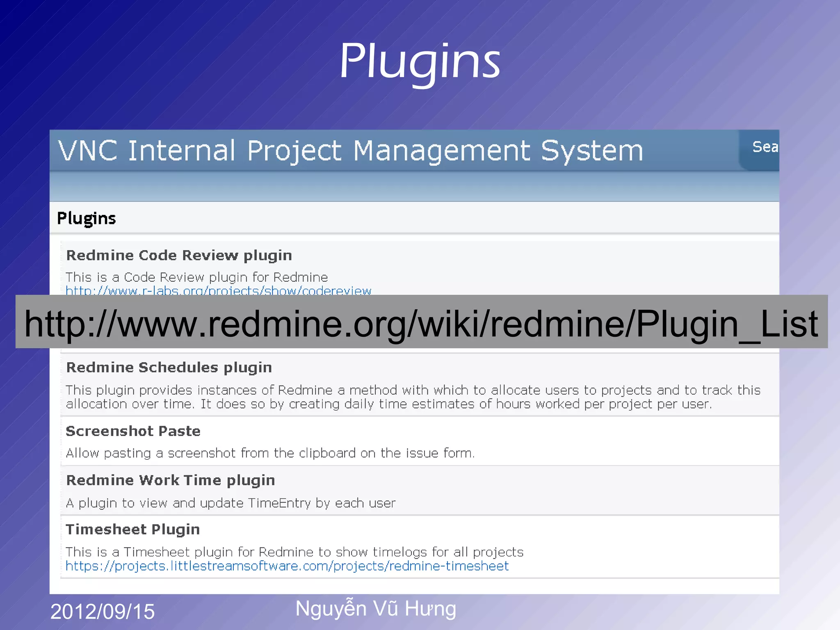The width and height of the screenshot is (840, 630).
Task: Click the VNC Internal Project Management System title
Action: click(351, 151)
